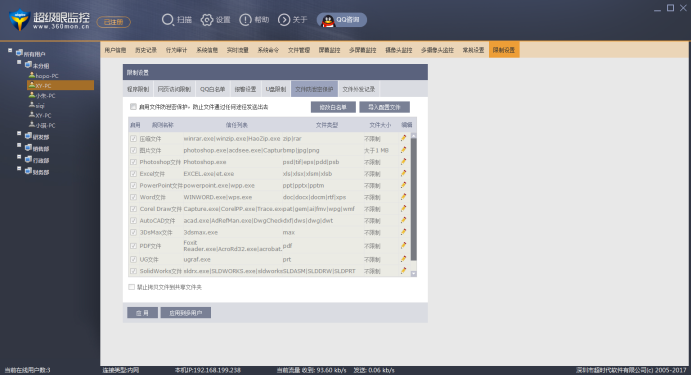Open the QQ咨询 penguin button
The width and height of the screenshot is (692, 375).
tap(342, 20)
